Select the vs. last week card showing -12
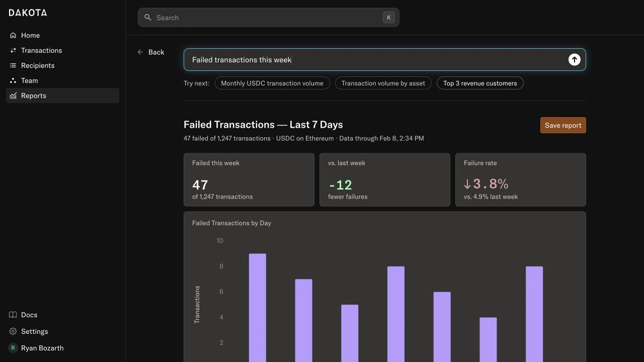Image resolution: width=644 pixels, height=362 pixels. click(x=385, y=180)
